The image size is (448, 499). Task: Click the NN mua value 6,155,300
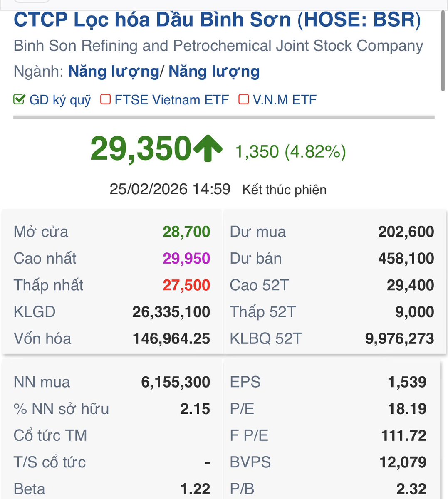(176, 382)
